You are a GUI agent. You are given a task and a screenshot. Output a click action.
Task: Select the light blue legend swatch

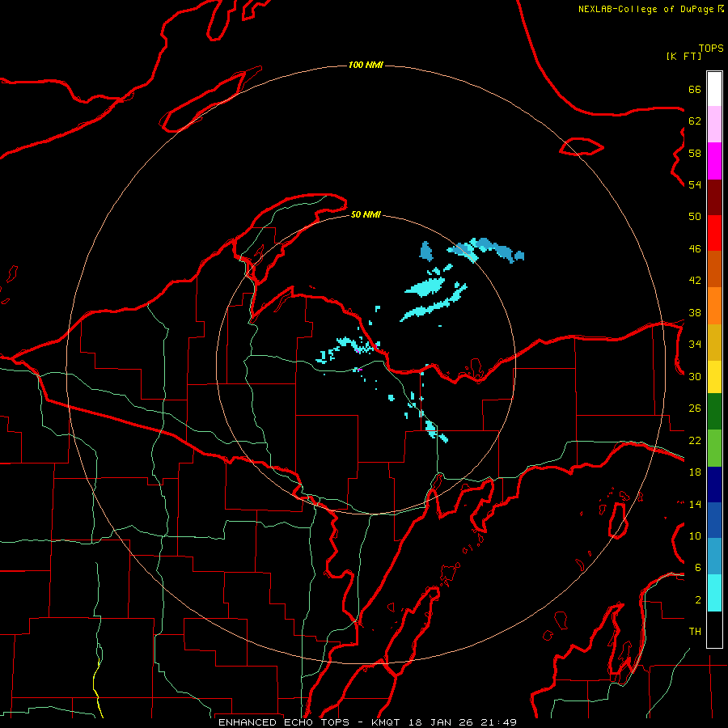click(x=714, y=557)
